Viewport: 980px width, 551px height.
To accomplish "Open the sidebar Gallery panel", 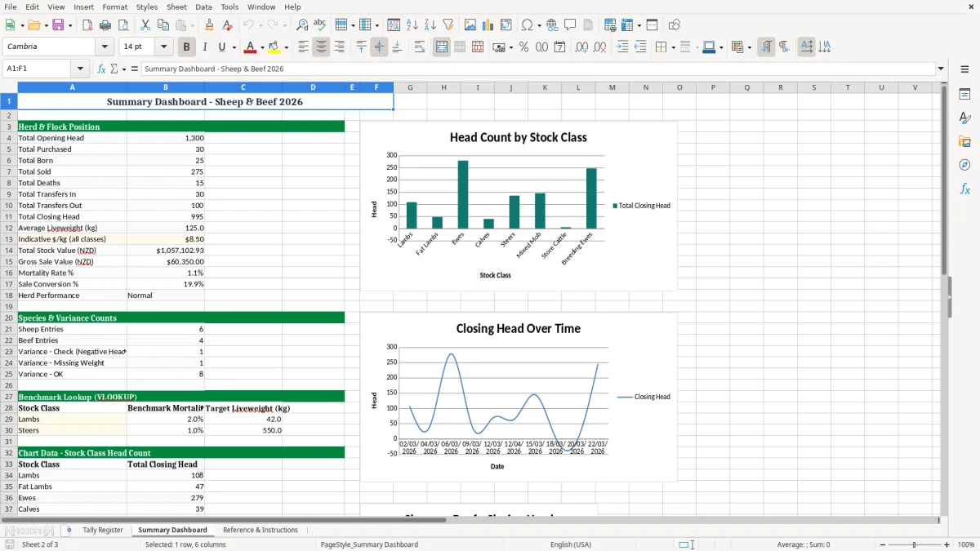I will point(964,142).
